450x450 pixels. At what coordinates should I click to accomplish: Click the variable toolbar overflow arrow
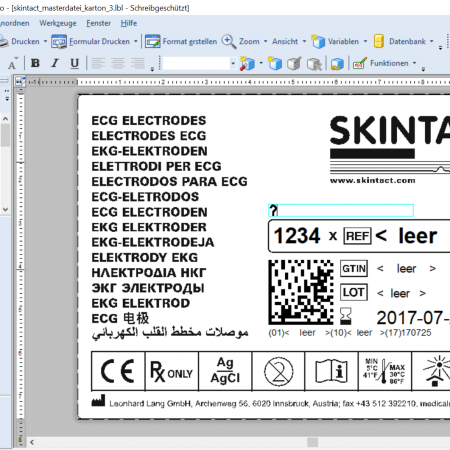coord(423,69)
